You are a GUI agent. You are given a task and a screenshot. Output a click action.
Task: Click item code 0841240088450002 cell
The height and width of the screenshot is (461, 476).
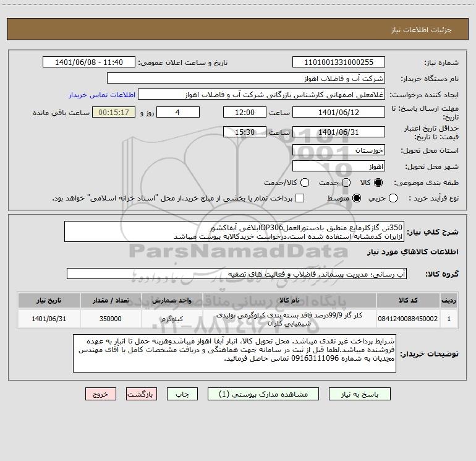(x=408, y=319)
